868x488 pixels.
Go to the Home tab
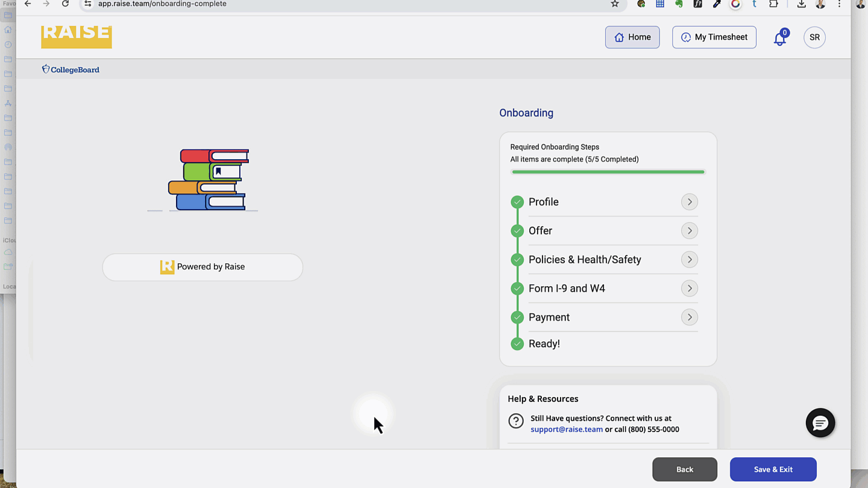click(632, 37)
